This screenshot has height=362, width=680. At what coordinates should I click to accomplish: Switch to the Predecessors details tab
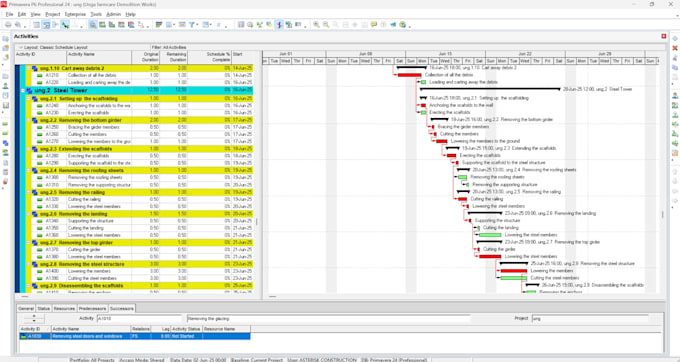[92, 308]
